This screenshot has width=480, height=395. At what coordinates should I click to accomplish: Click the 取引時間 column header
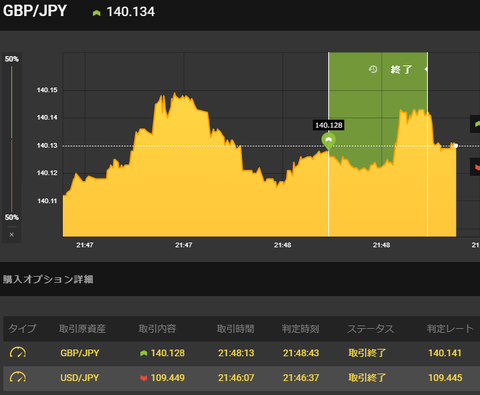236,329
